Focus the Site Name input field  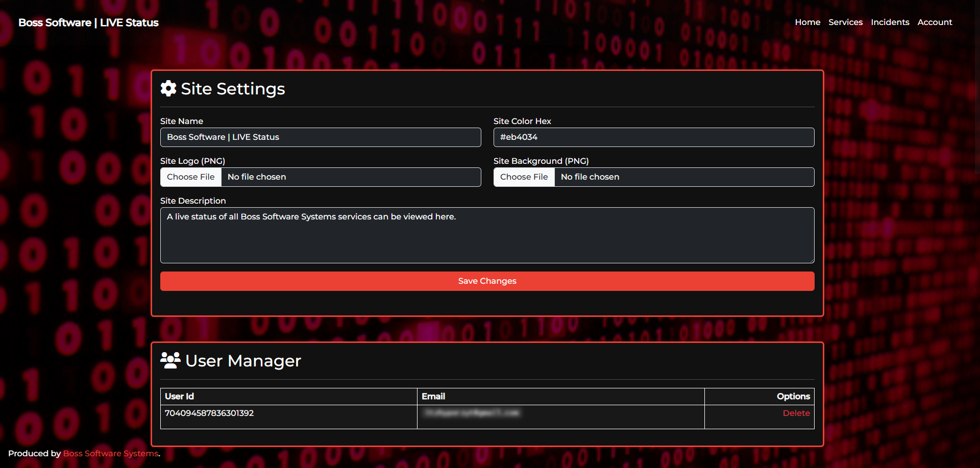click(321, 137)
